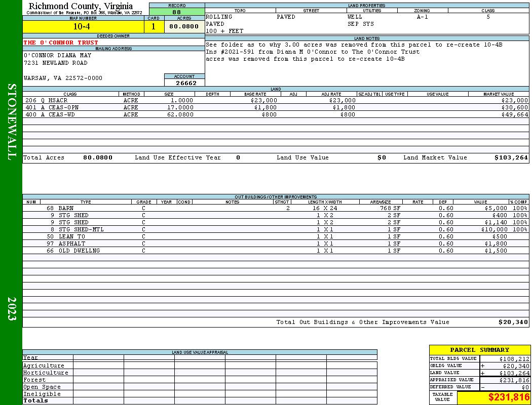Click the BARN outbuilding row
532x405 pixels.
tap(276, 208)
